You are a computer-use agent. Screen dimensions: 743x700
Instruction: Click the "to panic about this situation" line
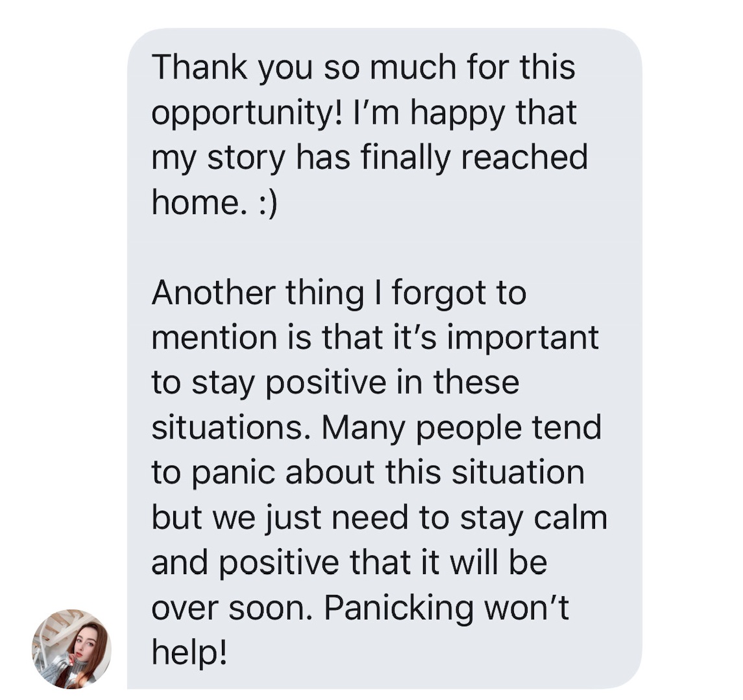[x=368, y=474]
